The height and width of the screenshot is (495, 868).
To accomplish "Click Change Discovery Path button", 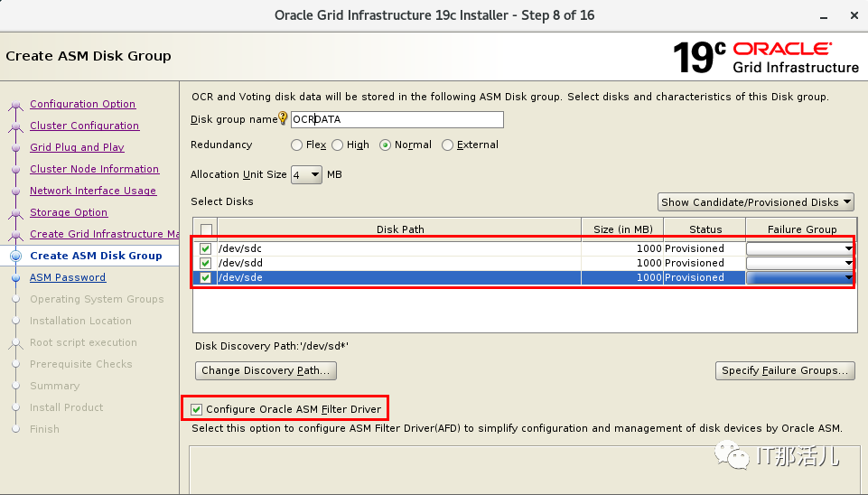I will tap(266, 370).
